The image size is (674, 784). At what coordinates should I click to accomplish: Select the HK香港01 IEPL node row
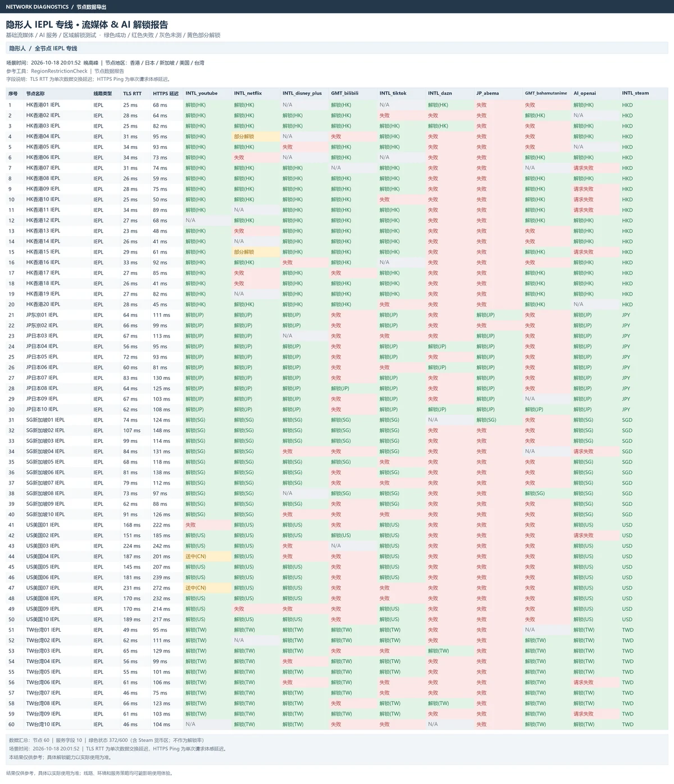coord(337,105)
